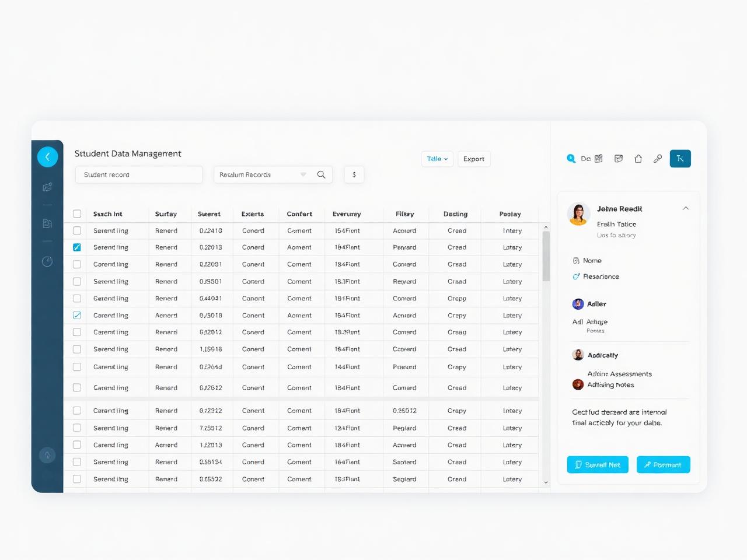Click the Student Data Management title
Image resolution: width=747 pixels, height=560 pixels.
point(128,153)
